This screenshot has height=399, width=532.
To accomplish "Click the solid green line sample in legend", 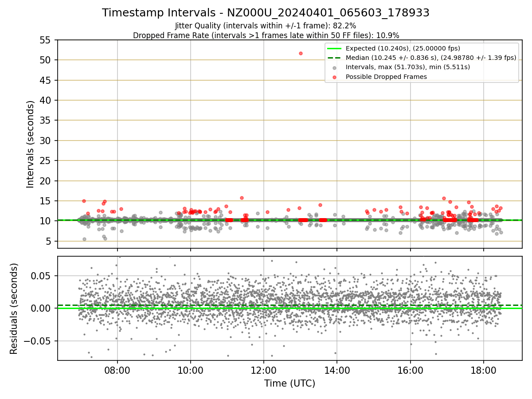I will click(334, 48).
